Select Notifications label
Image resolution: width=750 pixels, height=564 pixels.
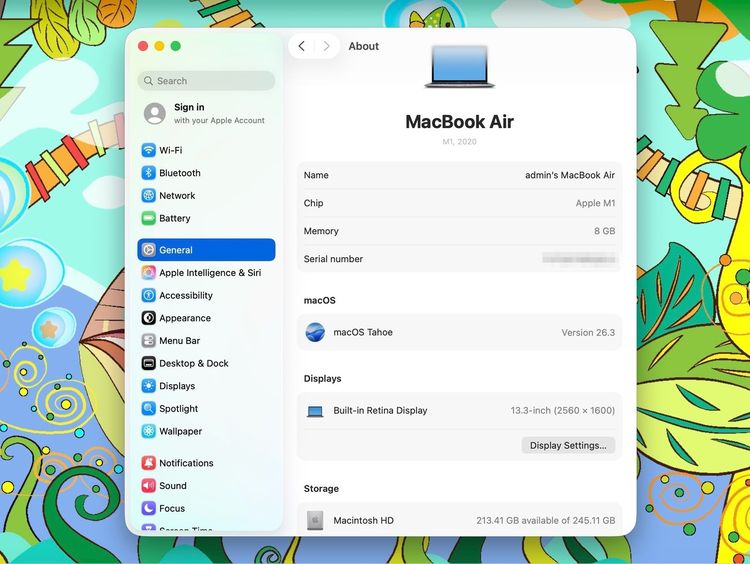click(186, 463)
